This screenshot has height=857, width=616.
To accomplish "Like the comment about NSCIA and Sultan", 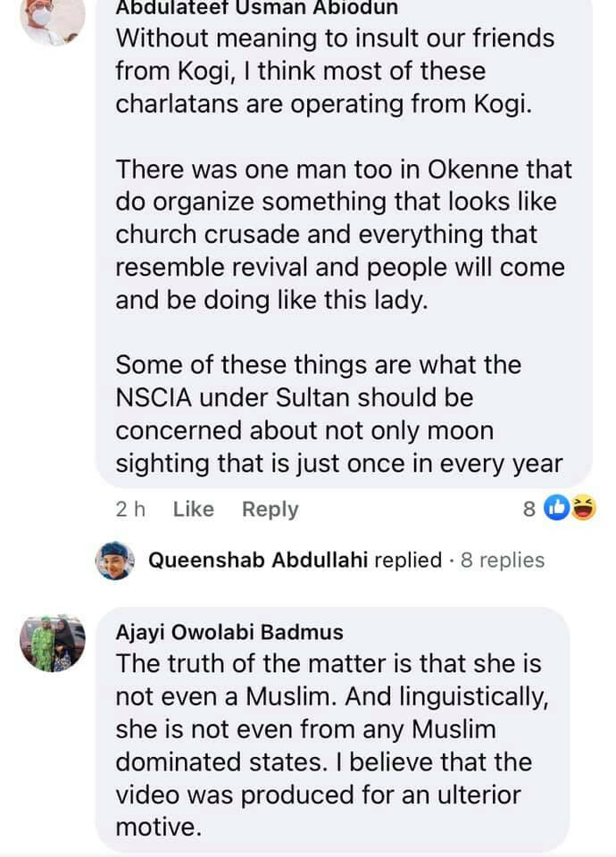I will 193,509.
